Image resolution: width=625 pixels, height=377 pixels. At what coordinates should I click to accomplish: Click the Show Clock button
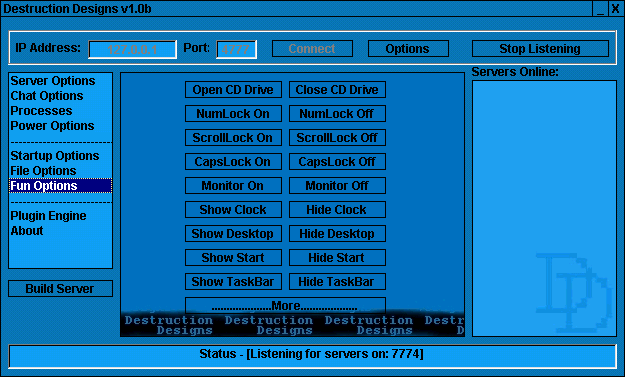pyautogui.click(x=233, y=209)
